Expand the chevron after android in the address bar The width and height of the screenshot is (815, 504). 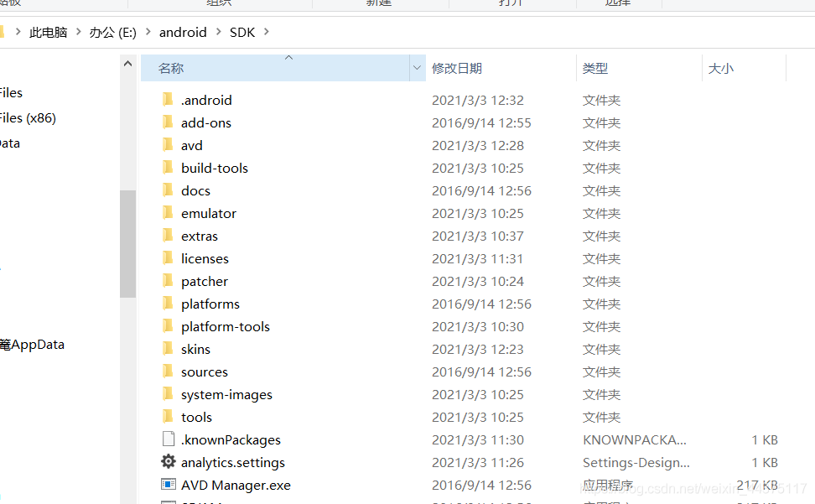pyautogui.click(x=218, y=32)
